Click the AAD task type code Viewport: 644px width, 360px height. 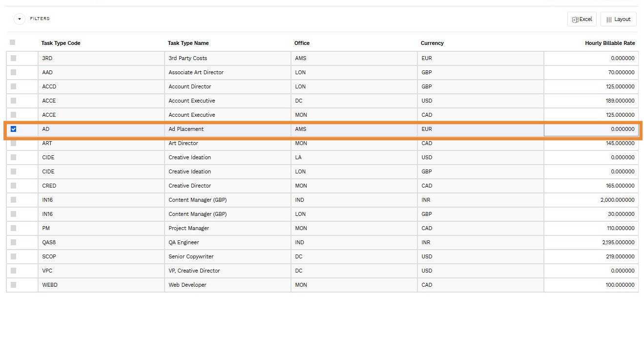[47, 72]
